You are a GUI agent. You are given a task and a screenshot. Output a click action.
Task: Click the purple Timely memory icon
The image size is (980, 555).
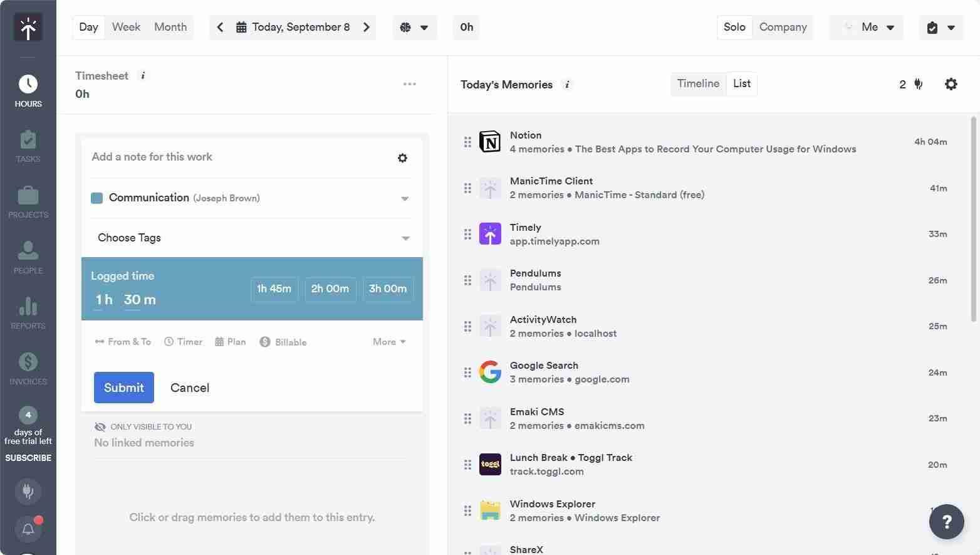pyautogui.click(x=490, y=234)
